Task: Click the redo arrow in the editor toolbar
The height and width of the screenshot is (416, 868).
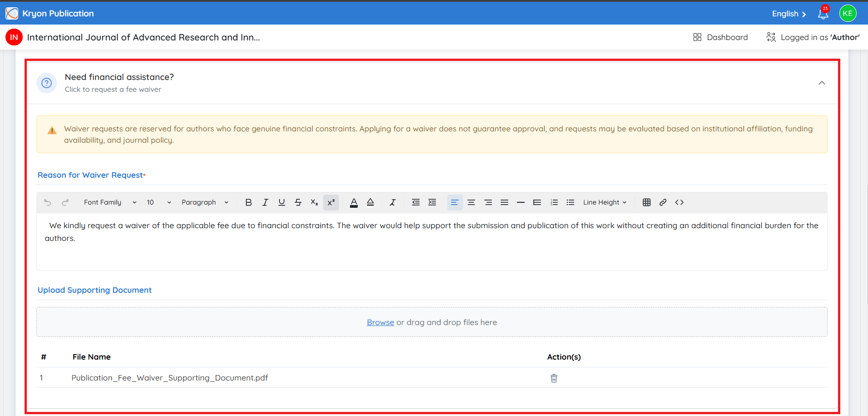Action: coord(65,202)
